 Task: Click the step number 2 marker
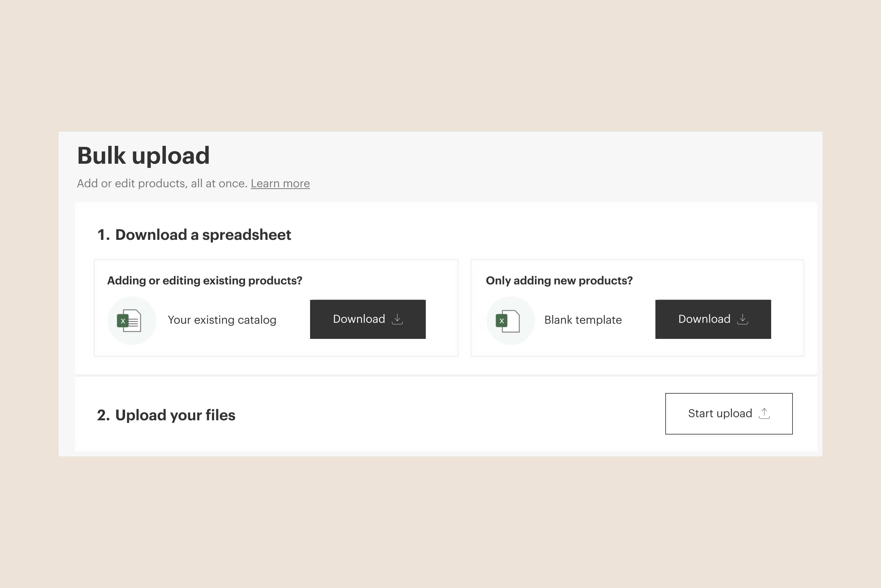(x=103, y=416)
